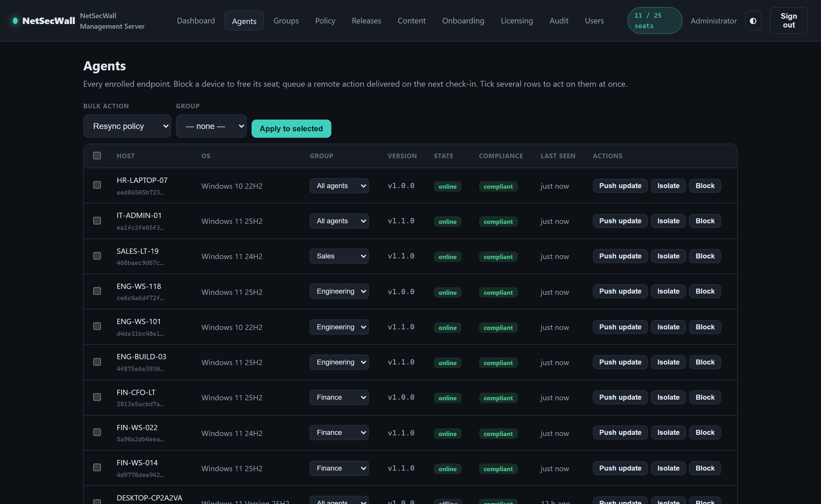Open Engineering group dropdown for ENG-WS-101
Image resolution: width=821 pixels, height=504 pixels.
339,327
